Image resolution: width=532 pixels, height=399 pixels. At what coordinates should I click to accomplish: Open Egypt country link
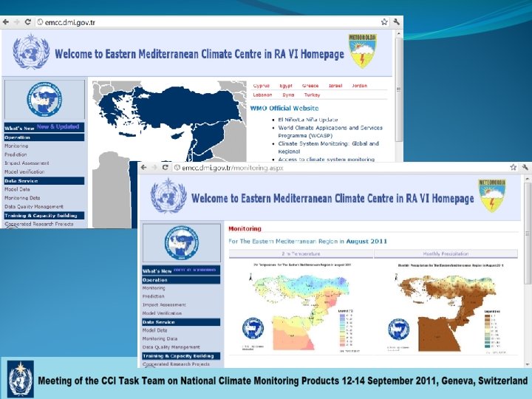[286, 86]
